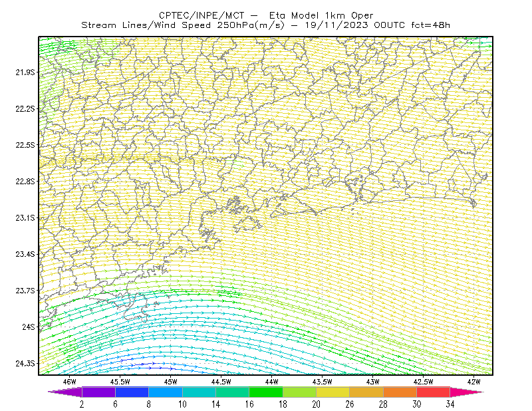
Task: Select the light blue swatch between 8 and 10
Action: pos(166,392)
